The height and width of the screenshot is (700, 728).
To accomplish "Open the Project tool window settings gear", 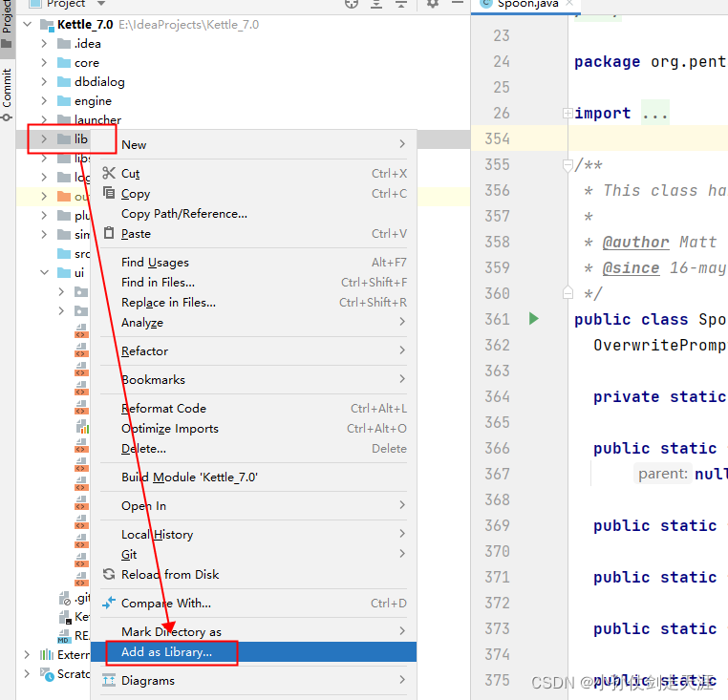I will (432, 3).
